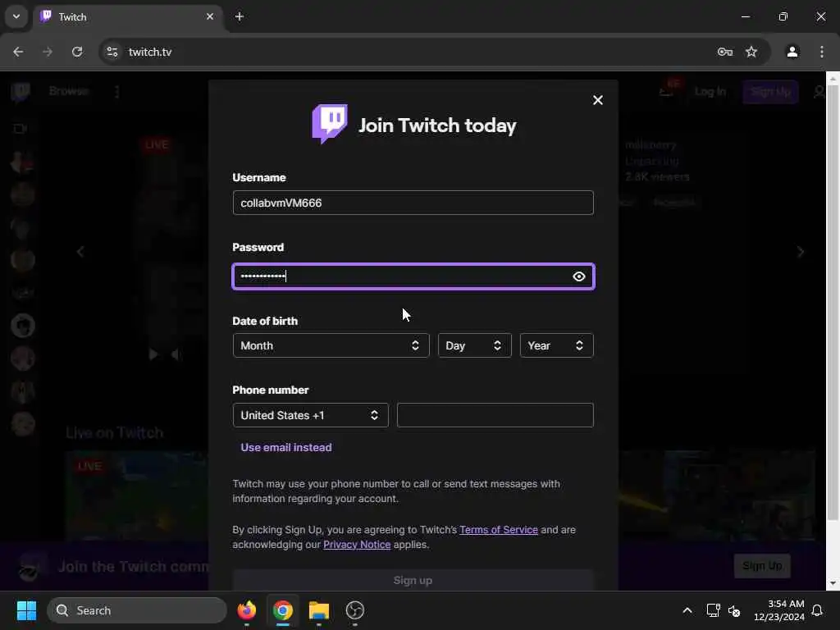Open the Day dropdown
The height and width of the screenshot is (630, 840).
click(x=475, y=345)
